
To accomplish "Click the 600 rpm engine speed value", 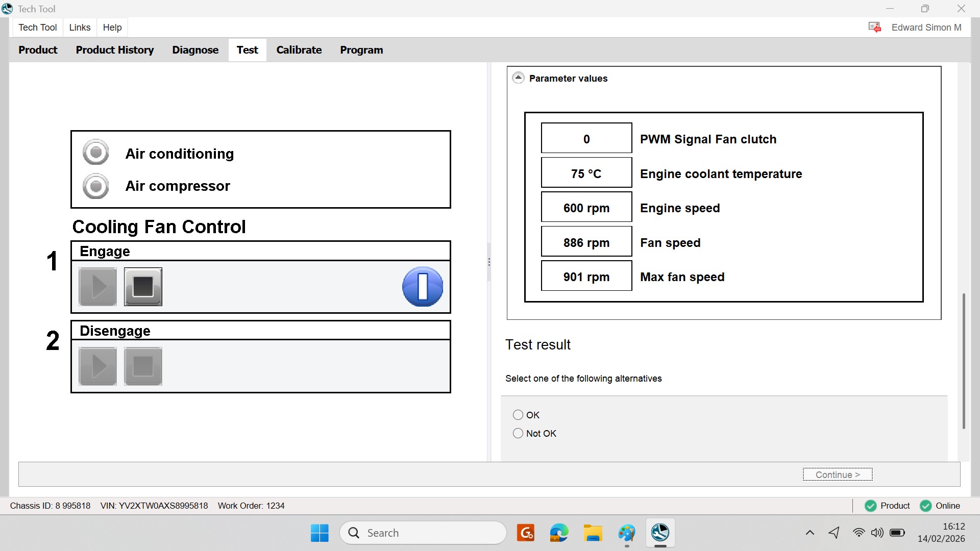I will click(x=586, y=207).
